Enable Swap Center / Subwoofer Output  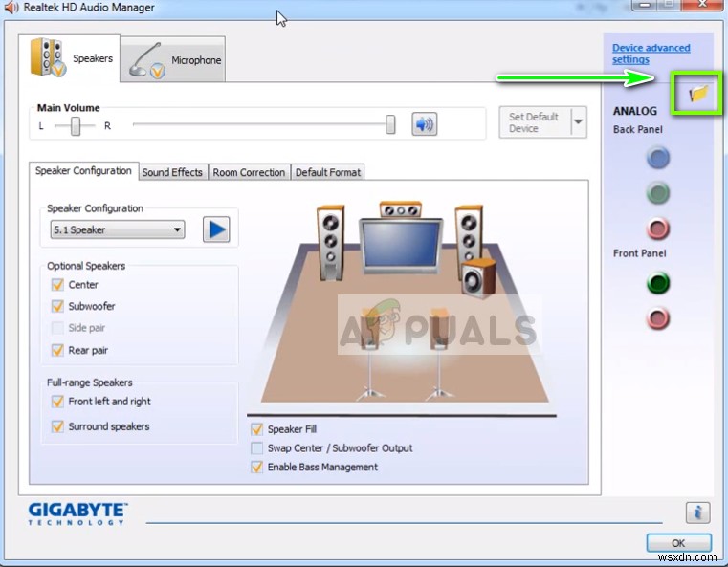pyautogui.click(x=256, y=448)
